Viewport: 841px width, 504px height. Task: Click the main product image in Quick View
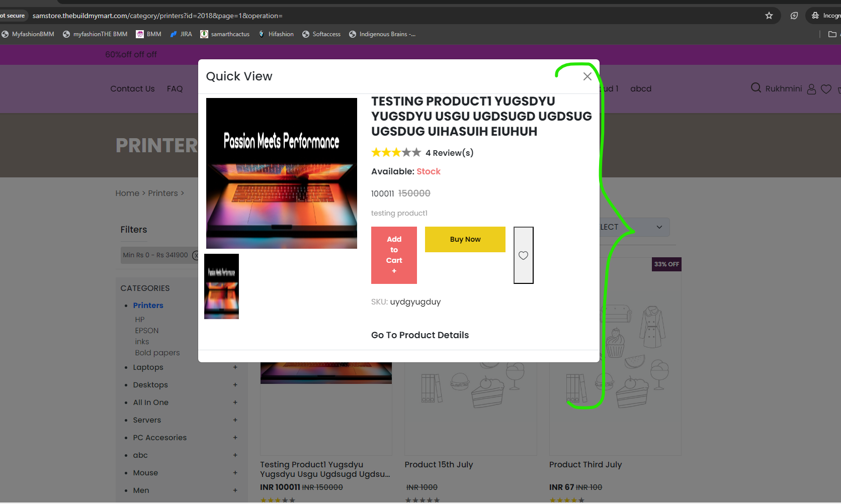282,173
